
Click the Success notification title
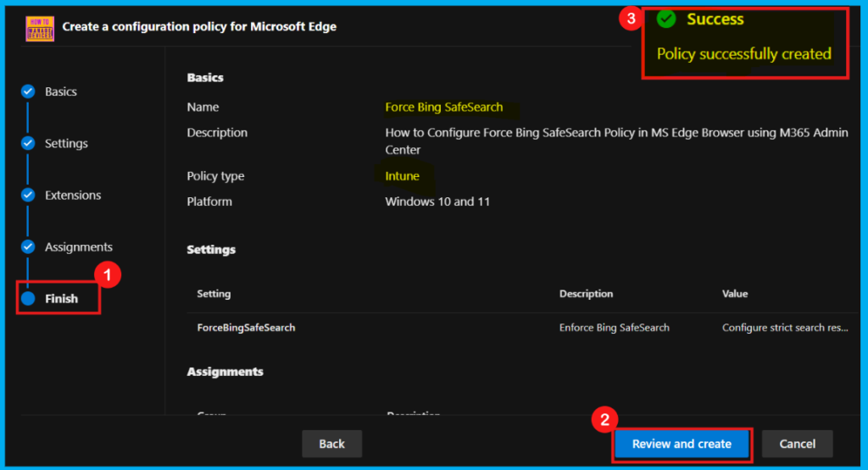coord(715,19)
